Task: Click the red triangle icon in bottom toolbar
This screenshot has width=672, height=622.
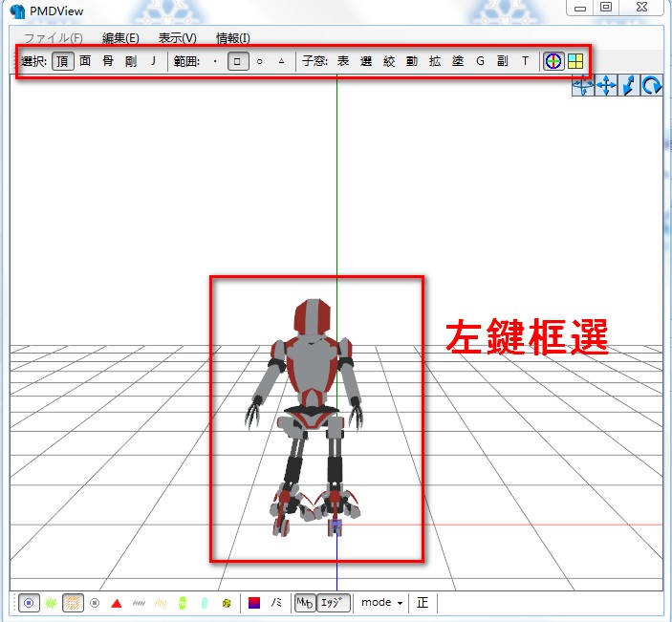Action: 117,603
